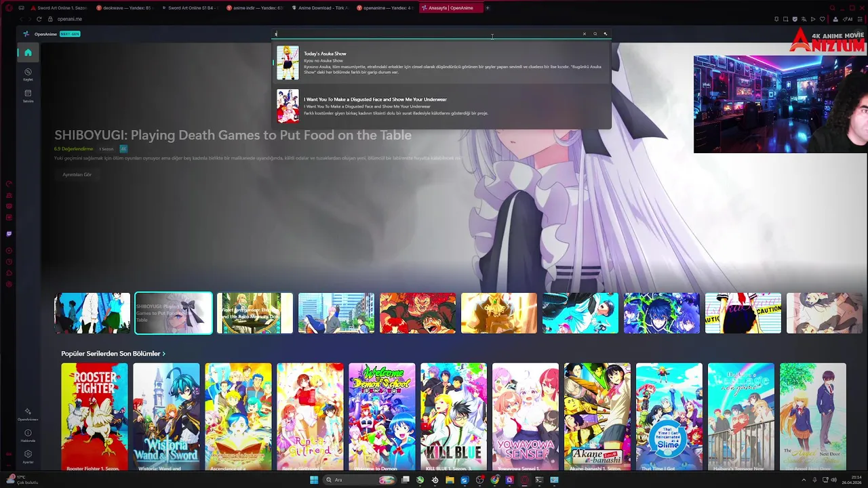Screen dimensions: 868x488
Task: Select the city street carousel thumbnail
Action: coord(336,313)
